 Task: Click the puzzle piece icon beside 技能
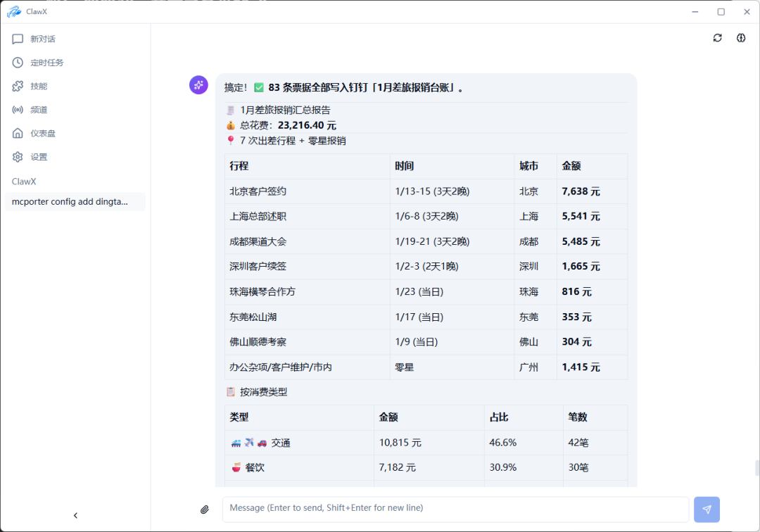[18, 87]
